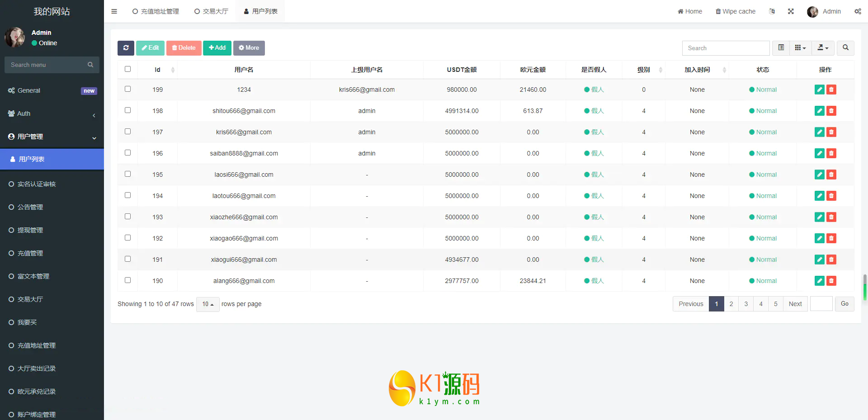This screenshot has width=868, height=420.
Task: Open 提现管理 in the sidebar
Action: (30, 230)
